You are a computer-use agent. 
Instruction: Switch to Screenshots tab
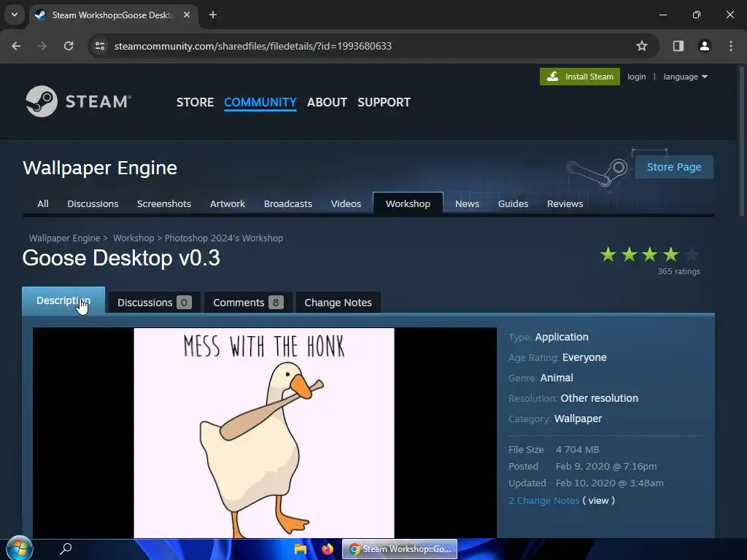[164, 204]
